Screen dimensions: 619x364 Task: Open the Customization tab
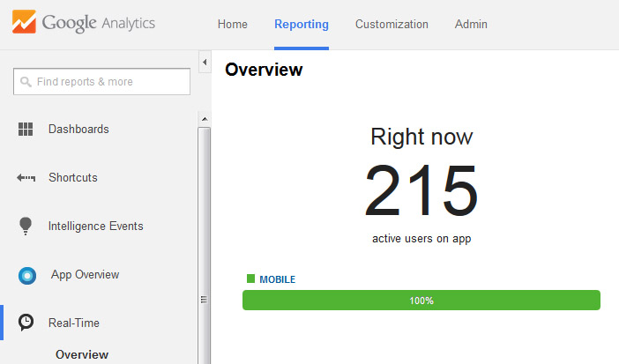pos(392,24)
